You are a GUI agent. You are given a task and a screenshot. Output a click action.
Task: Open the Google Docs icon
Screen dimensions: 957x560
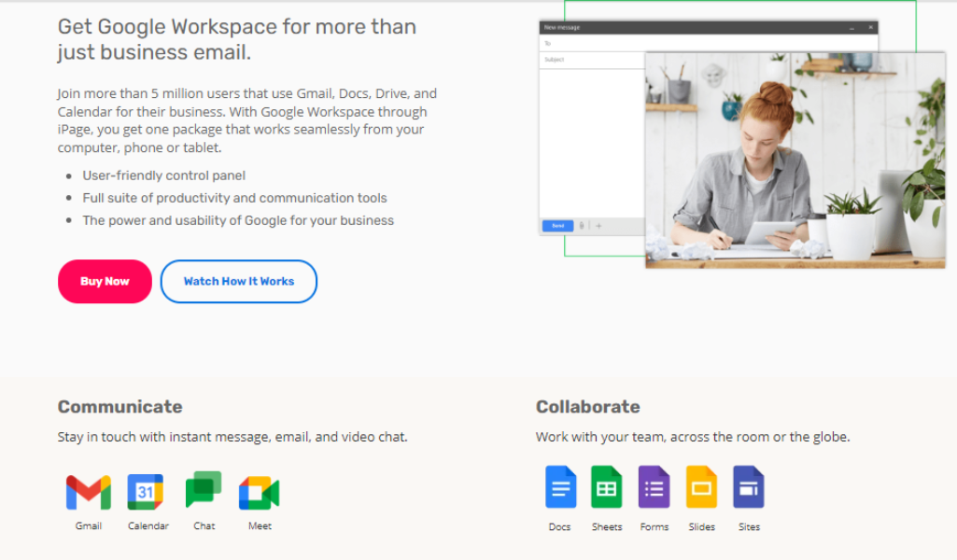[x=560, y=487]
